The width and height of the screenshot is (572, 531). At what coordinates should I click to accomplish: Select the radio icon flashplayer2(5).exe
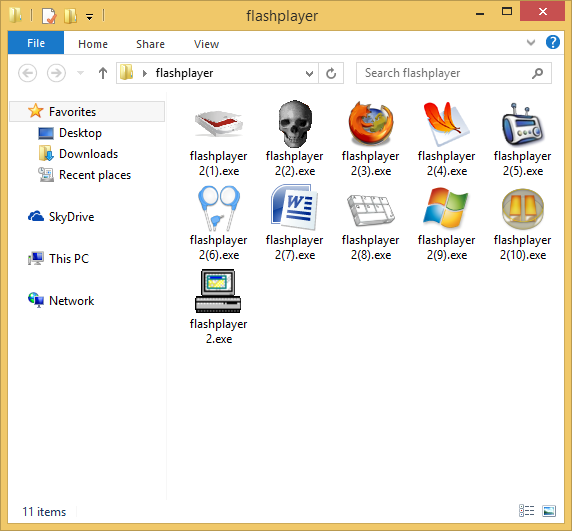(522, 124)
